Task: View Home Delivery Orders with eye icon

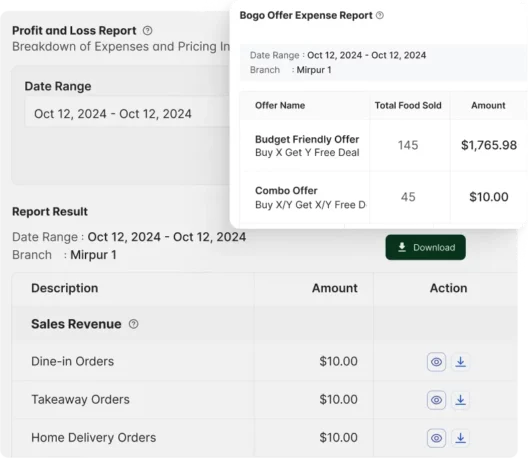Action: point(436,438)
